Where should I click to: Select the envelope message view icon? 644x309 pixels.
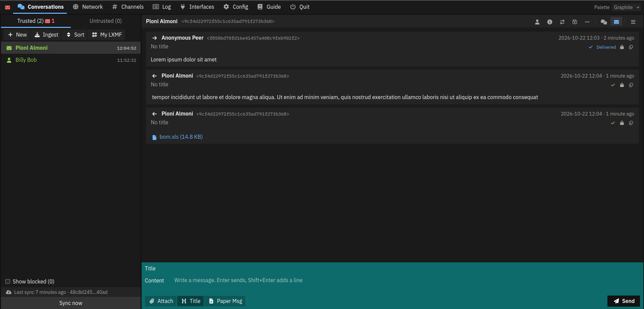coord(616,22)
